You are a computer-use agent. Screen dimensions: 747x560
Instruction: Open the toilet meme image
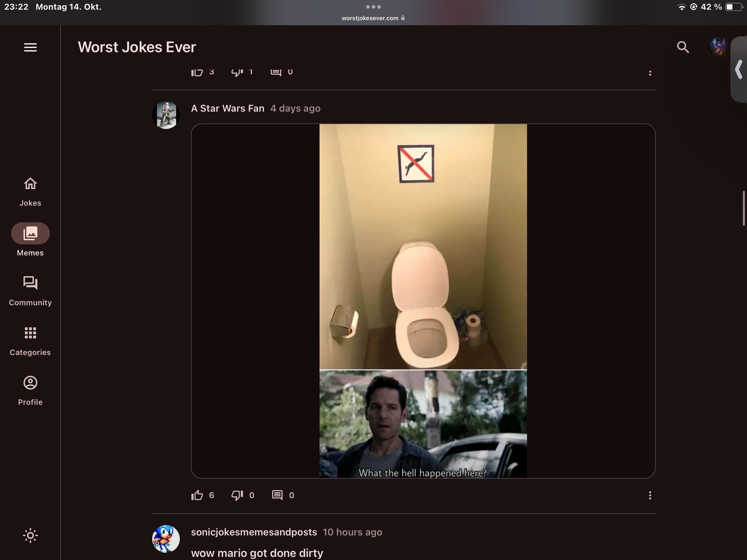pyautogui.click(x=423, y=301)
